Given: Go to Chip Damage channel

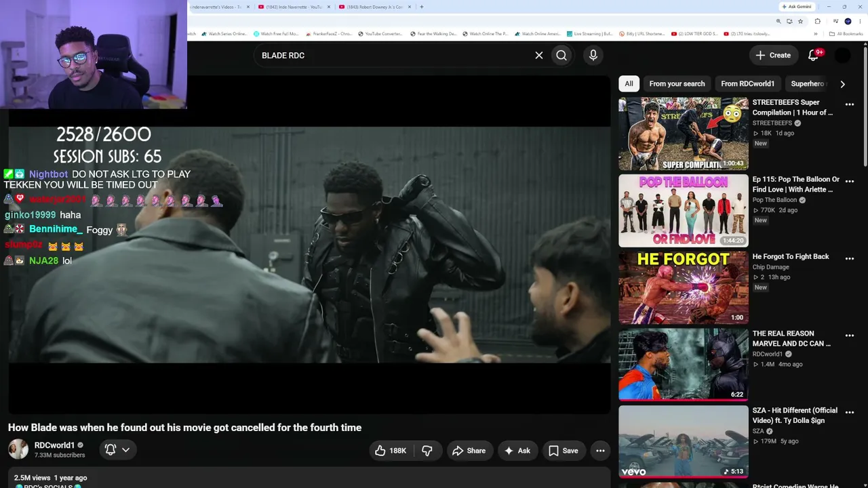Looking at the screenshot, I should [x=770, y=267].
